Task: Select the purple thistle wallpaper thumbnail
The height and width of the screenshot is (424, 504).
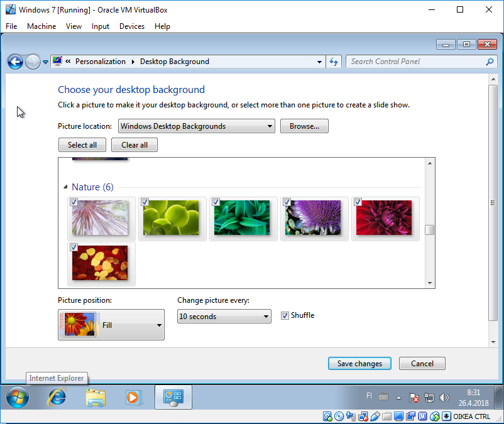Action: tap(313, 218)
